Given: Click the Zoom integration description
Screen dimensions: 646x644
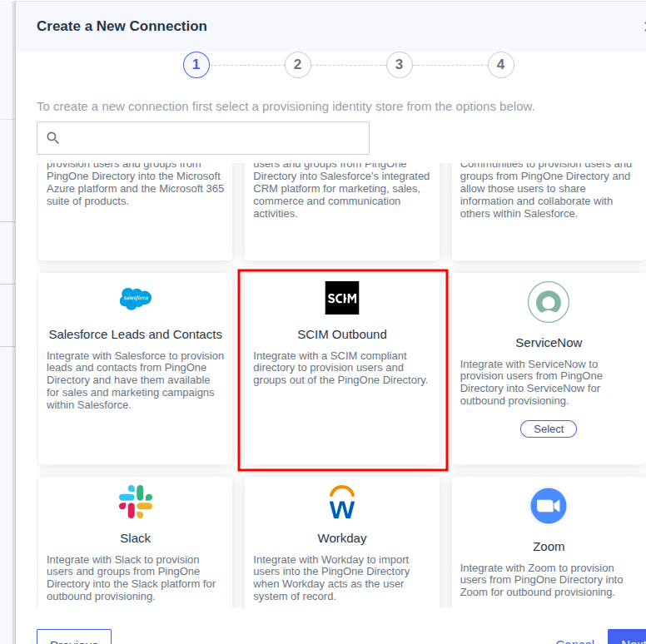Looking at the screenshot, I should coord(541,580).
